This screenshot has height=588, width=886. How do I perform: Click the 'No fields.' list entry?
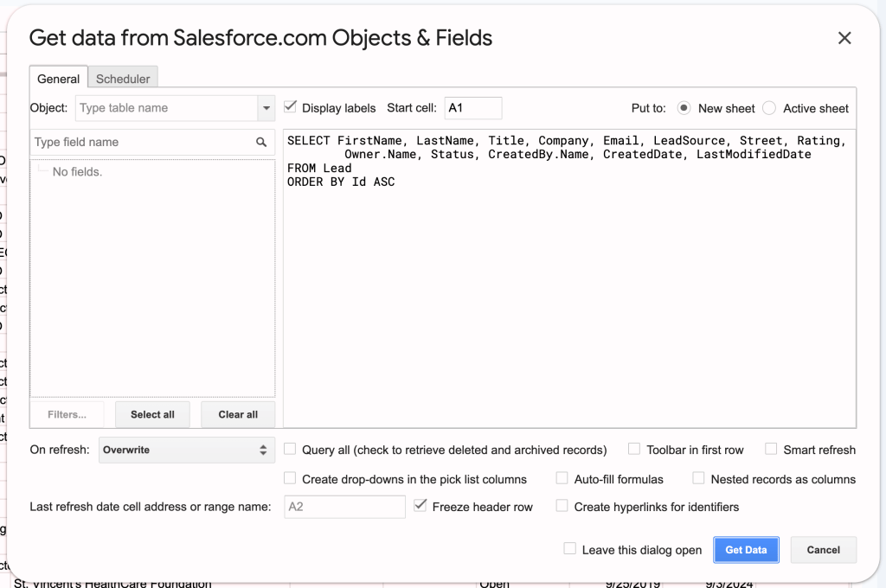point(77,172)
